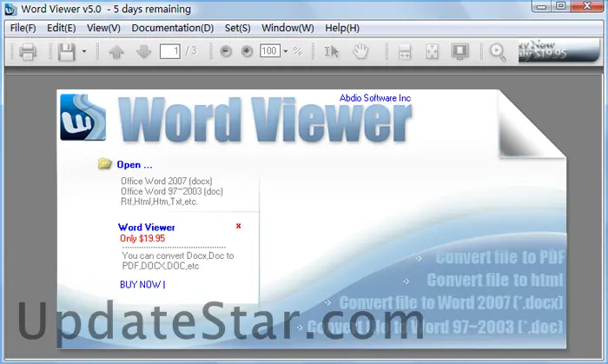Open the View(V) menu
Screen dimensions: 608x364
click(x=103, y=28)
